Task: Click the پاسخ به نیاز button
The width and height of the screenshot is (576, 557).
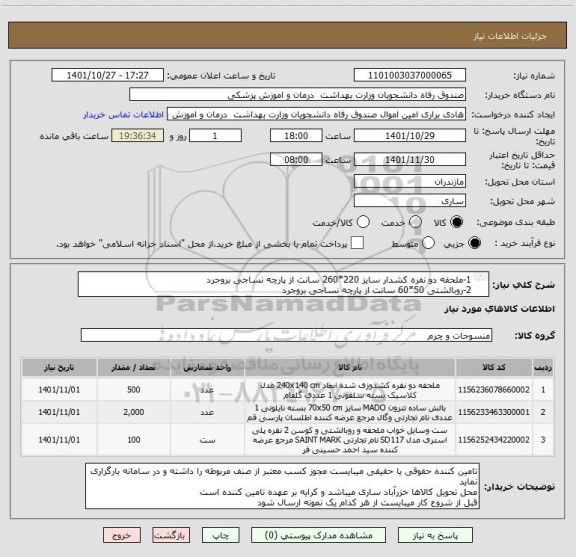Action: pyautogui.click(x=435, y=536)
